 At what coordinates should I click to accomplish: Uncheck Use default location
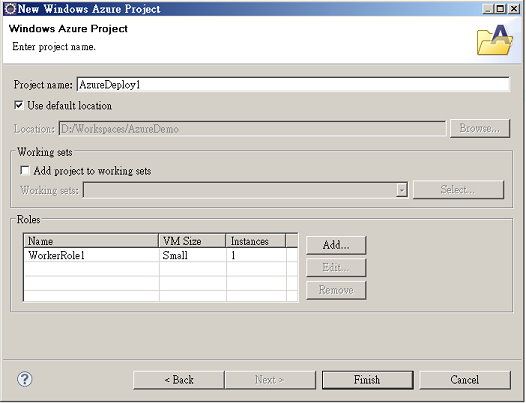(x=19, y=105)
